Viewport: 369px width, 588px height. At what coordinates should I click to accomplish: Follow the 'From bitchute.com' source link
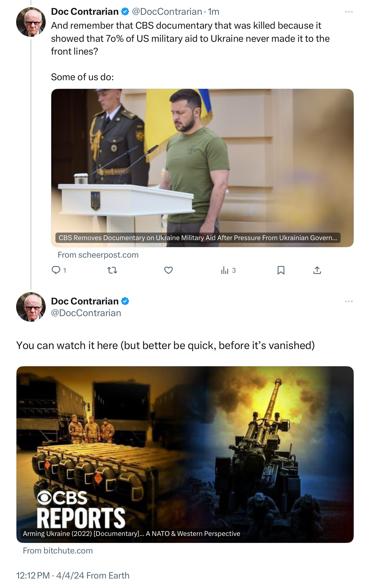coord(58,551)
